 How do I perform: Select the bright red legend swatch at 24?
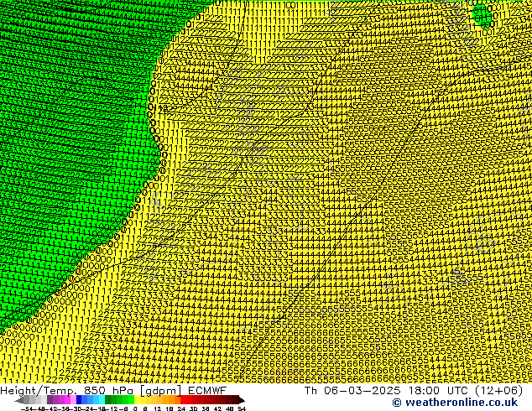(183, 399)
